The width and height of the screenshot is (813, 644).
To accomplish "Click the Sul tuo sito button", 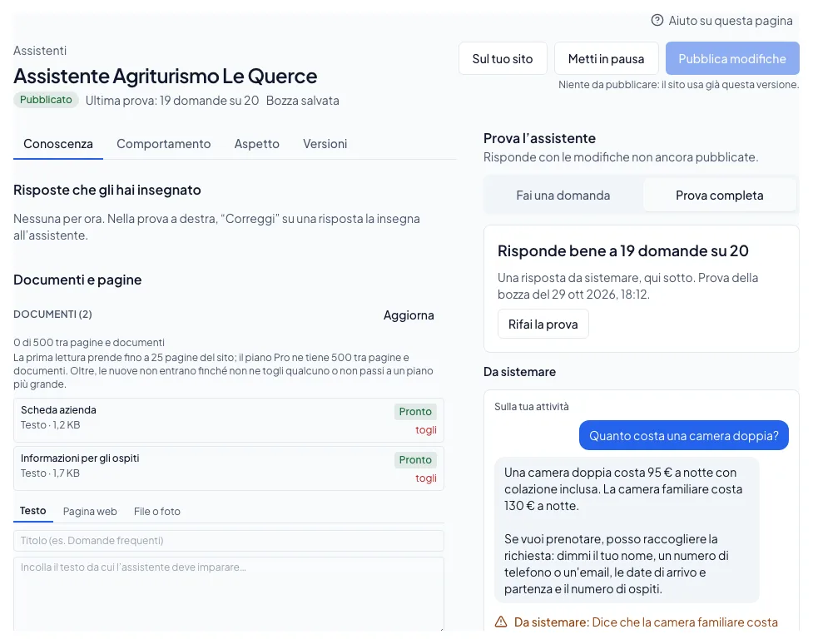I will (x=503, y=58).
